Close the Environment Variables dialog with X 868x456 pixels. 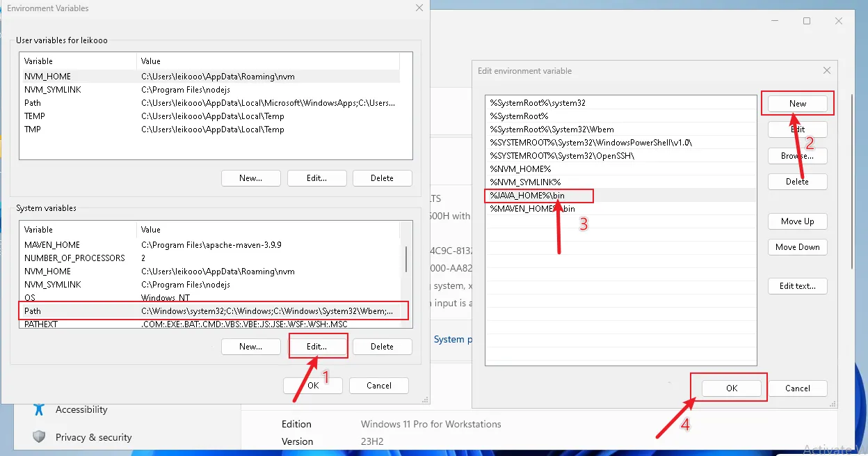point(419,8)
